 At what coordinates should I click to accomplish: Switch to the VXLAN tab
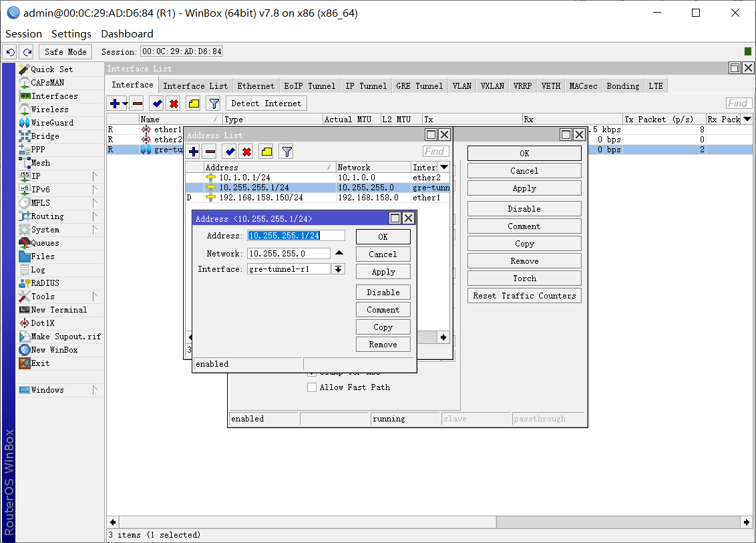(492, 86)
